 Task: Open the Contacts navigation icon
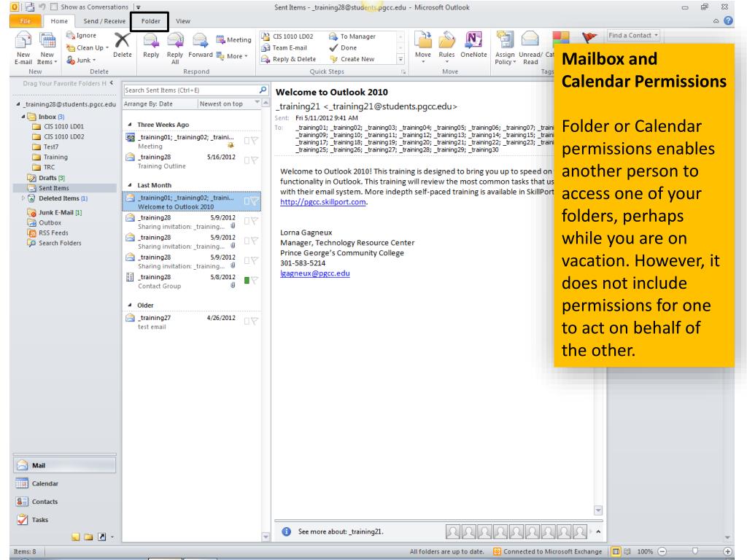click(22, 501)
